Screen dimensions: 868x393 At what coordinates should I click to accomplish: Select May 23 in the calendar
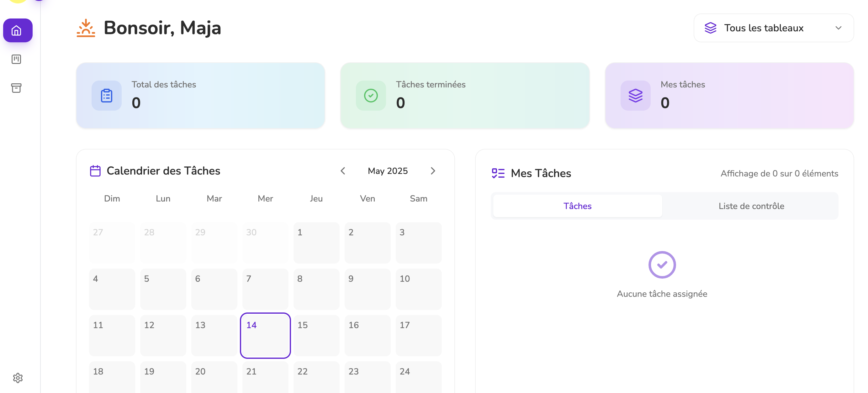(x=368, y=377)
